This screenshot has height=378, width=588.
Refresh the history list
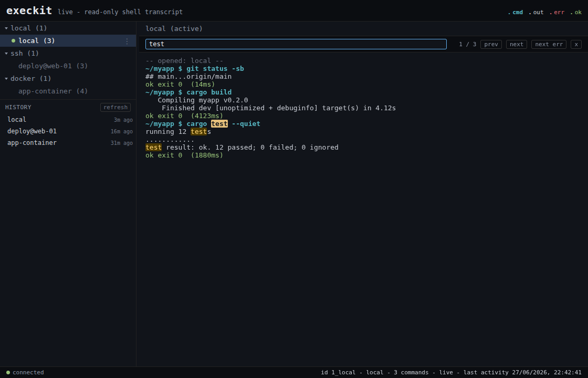click(x=115, y=107)
